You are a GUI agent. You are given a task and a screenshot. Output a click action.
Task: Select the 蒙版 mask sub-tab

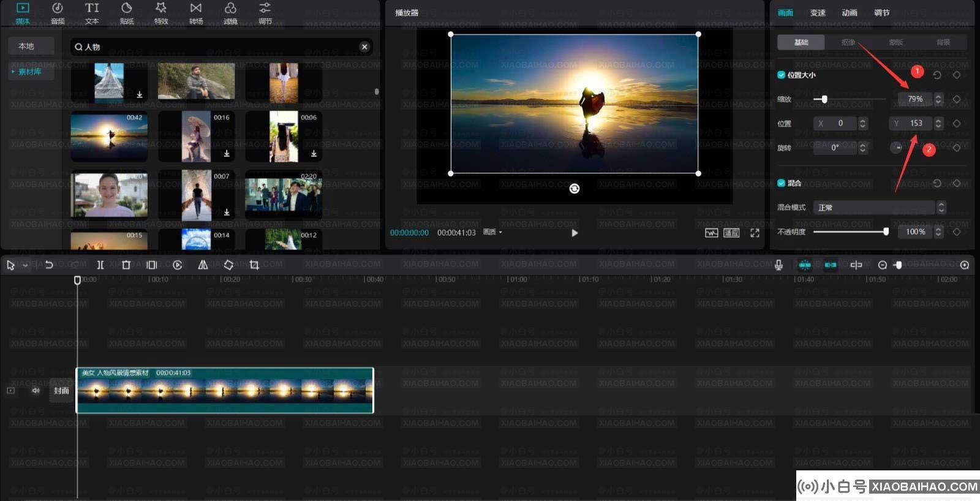coord(895,42)
